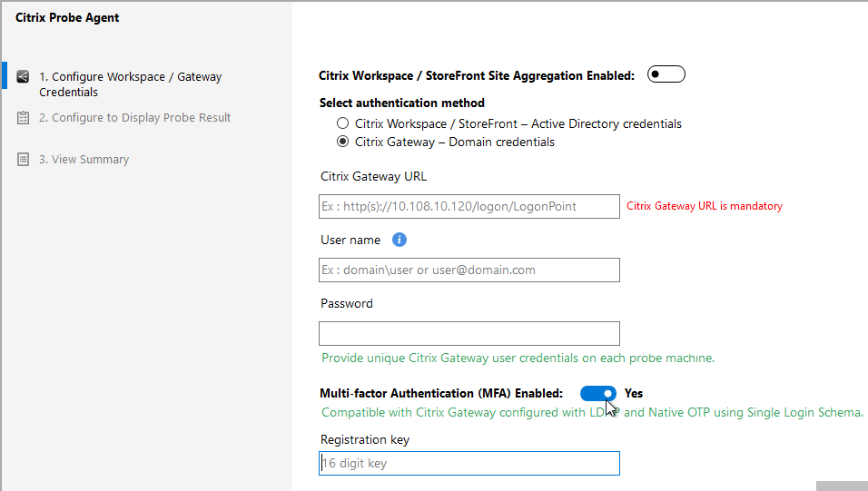
Task: Click the View Summary list icon
Action: 23,160
